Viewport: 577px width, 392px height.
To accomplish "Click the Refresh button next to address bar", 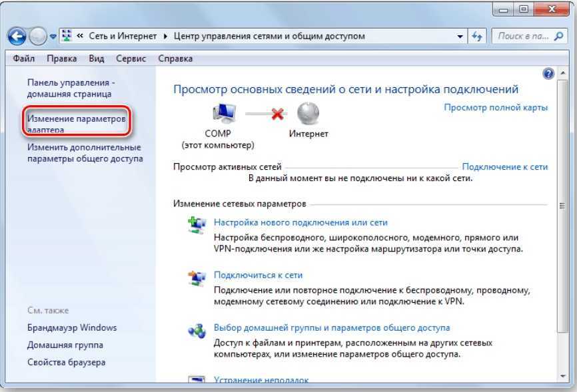I will point(477,36).
